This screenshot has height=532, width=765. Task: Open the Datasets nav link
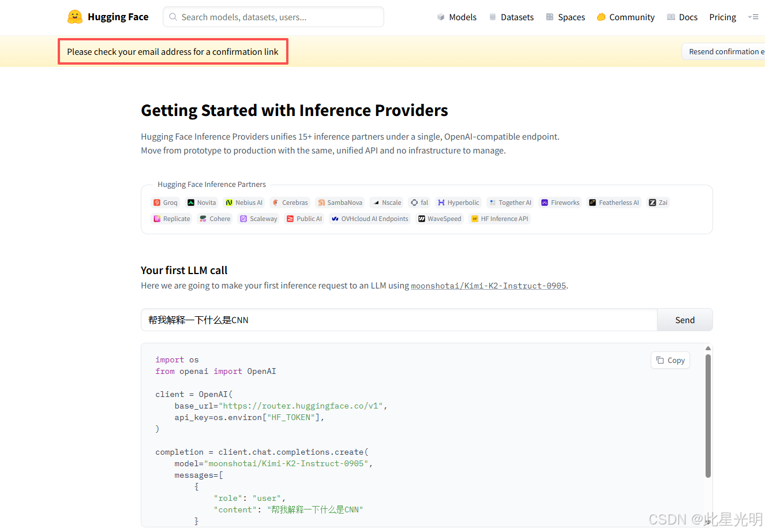[517, 17]
